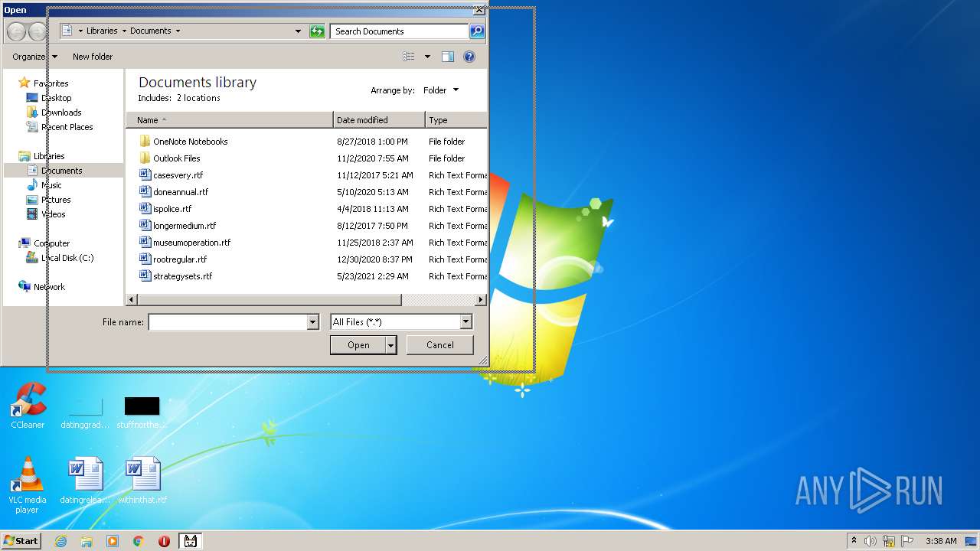Select the datinggrad... desktop icon
This screenshot has height=551, width=980.
tap(85, 412)
